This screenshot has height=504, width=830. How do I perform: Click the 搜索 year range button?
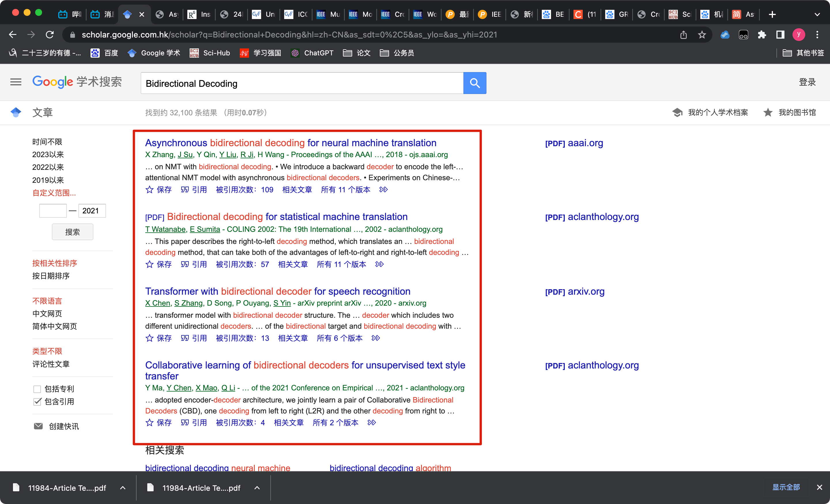click(72, 232)
